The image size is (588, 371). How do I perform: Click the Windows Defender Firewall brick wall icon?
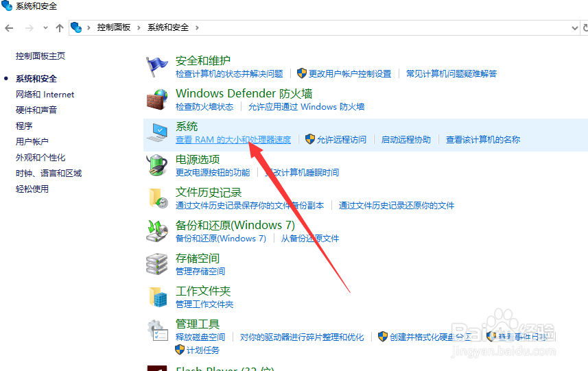[156, 99]
